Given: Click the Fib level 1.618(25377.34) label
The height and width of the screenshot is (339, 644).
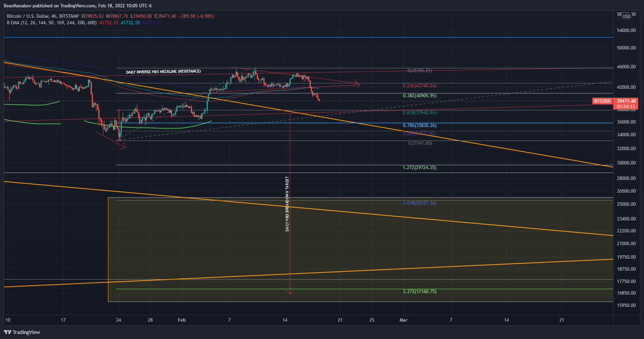Looking at the screenshot, I should [420, 203].
